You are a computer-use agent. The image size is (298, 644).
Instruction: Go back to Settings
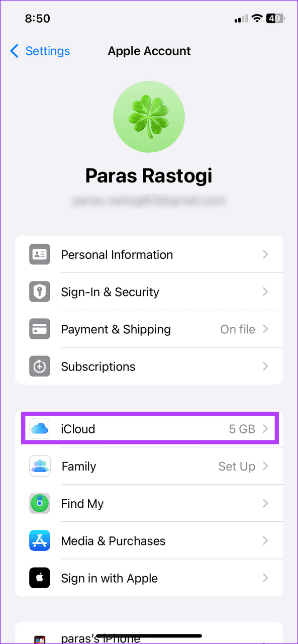click(x=40, y=51)
